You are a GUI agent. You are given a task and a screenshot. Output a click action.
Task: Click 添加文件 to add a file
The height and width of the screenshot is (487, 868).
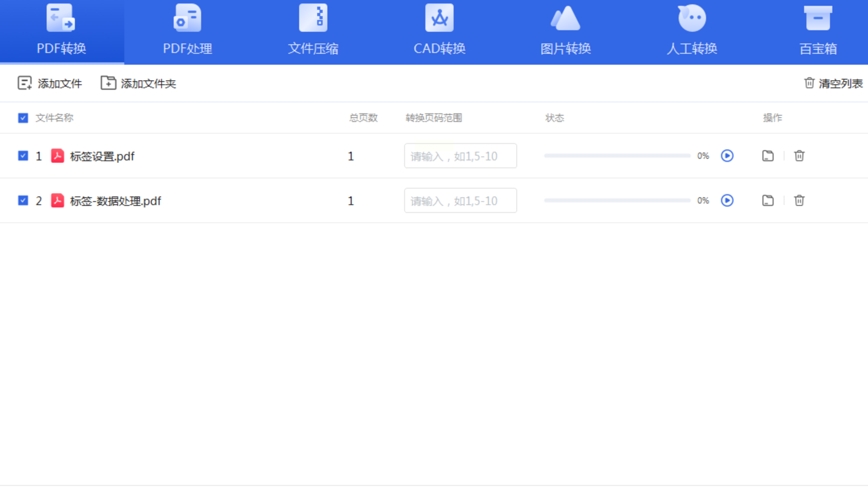(50, 83)
